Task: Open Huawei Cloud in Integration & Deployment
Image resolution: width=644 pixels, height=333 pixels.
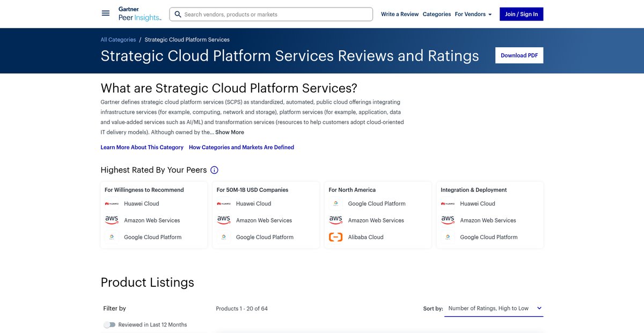Action: pyautogui.click(x=478, y=204)
